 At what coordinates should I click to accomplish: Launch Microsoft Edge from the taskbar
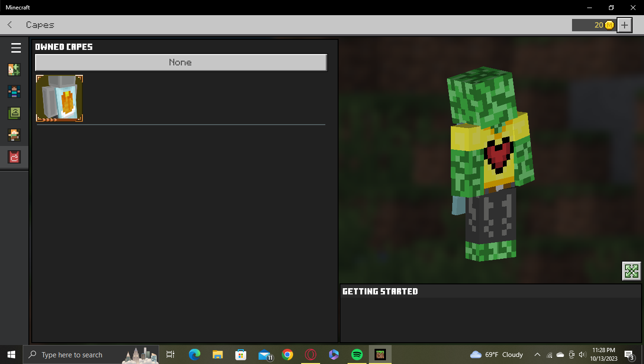coord(195,355)
